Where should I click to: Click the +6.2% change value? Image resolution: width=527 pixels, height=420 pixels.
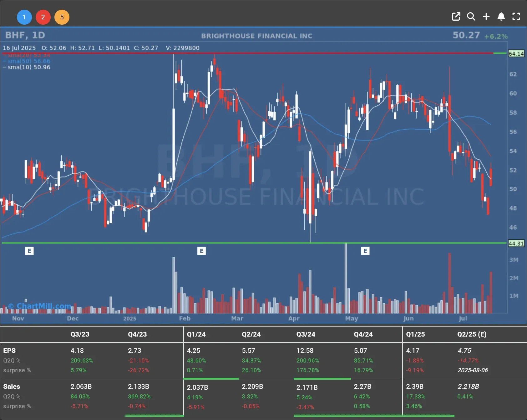click(496, 36)
